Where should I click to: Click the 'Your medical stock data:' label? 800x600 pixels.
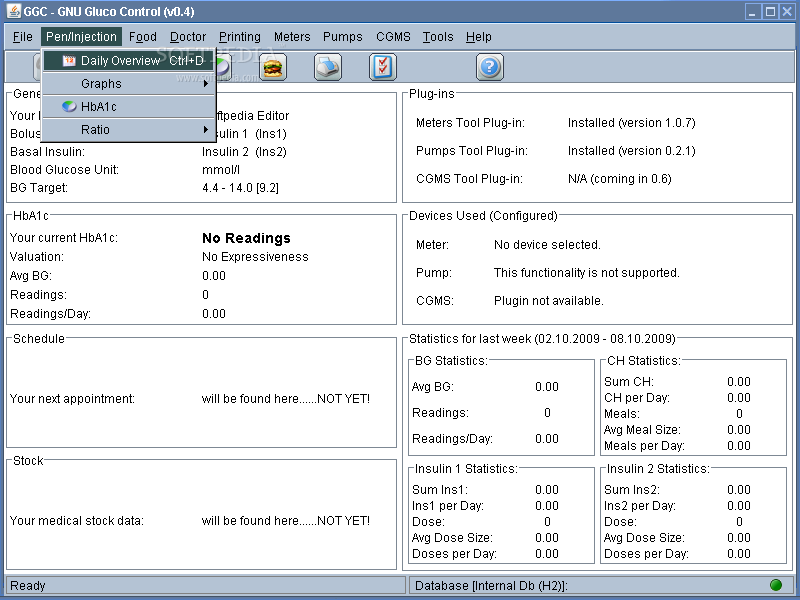(77, 521)
